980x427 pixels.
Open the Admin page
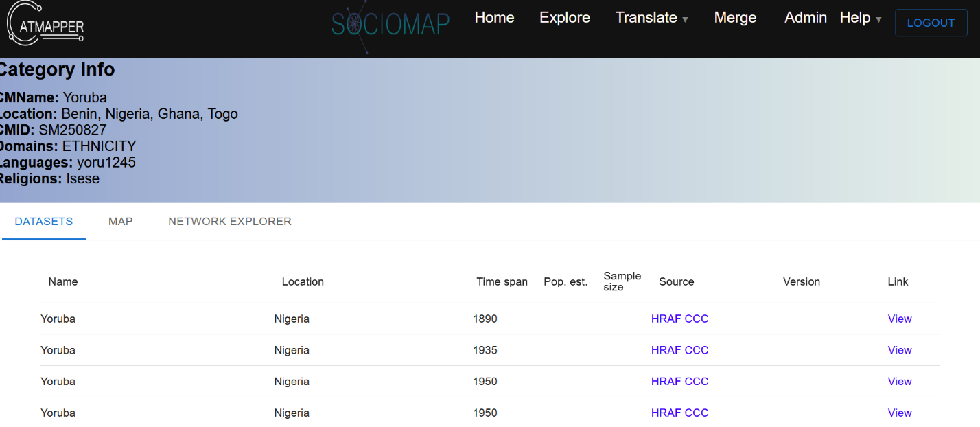coord(805,18)
